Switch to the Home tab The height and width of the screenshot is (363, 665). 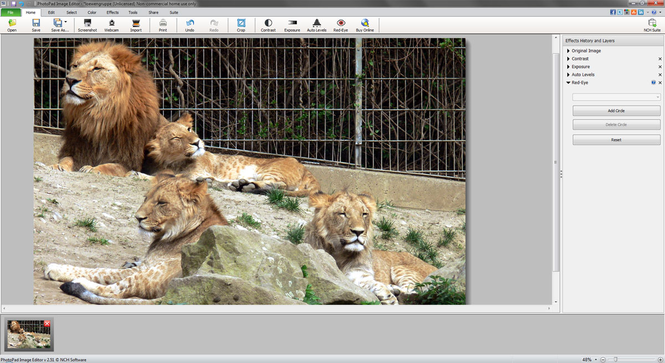pyautogui.click(x=31, y=12)
